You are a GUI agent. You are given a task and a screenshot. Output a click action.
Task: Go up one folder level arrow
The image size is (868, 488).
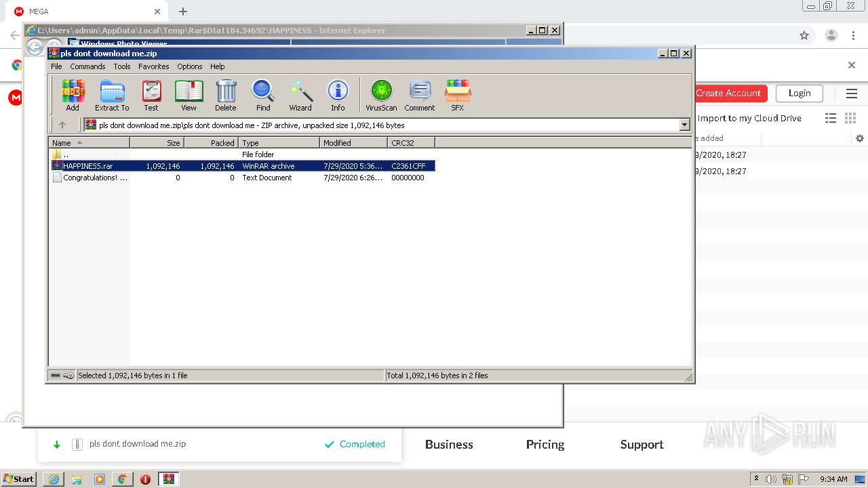point(62,125)
